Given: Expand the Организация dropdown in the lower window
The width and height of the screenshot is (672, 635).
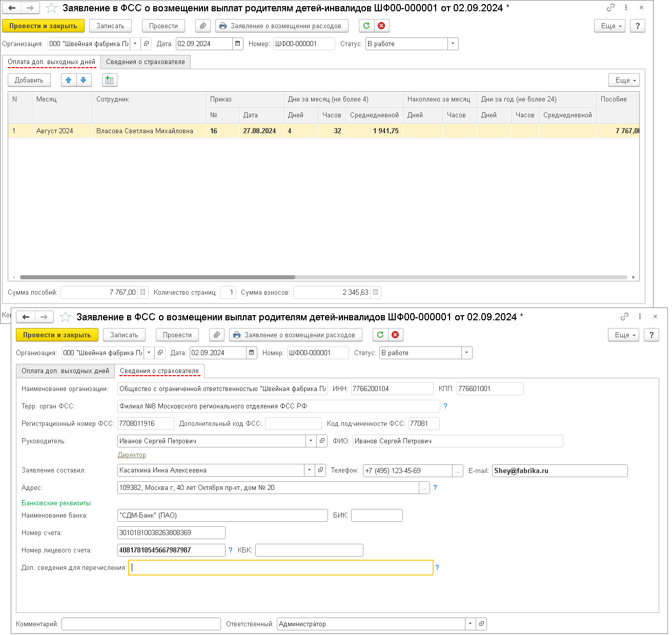Looking at the screenshot, I should coord(149,353).
